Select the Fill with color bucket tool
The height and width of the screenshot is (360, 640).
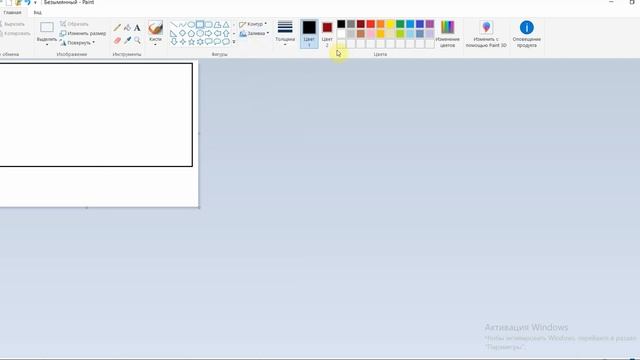point(127,28)
